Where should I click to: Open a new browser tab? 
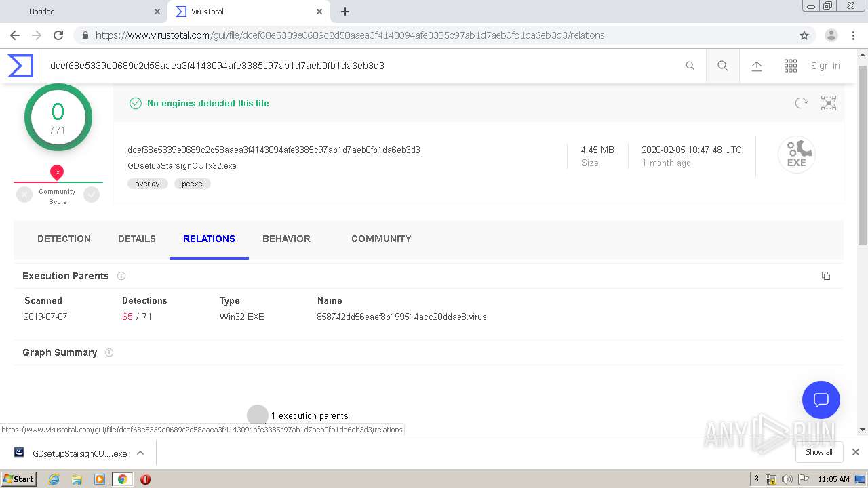(x=345, y=12)
